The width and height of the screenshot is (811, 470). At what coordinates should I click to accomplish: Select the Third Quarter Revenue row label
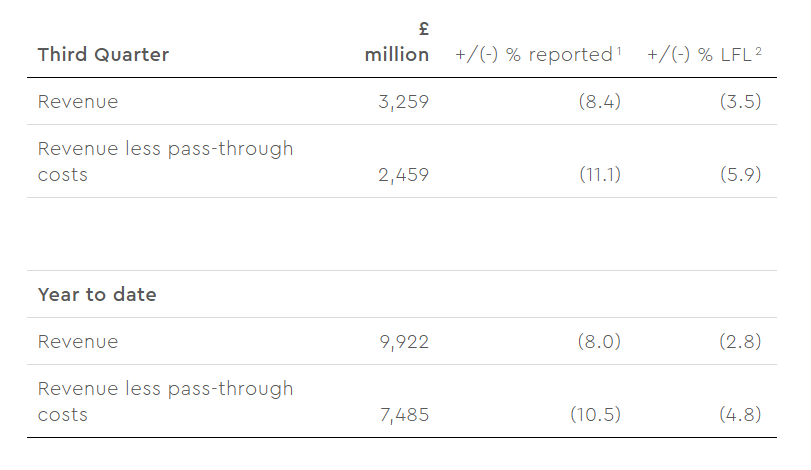click(x=78, y=101)
